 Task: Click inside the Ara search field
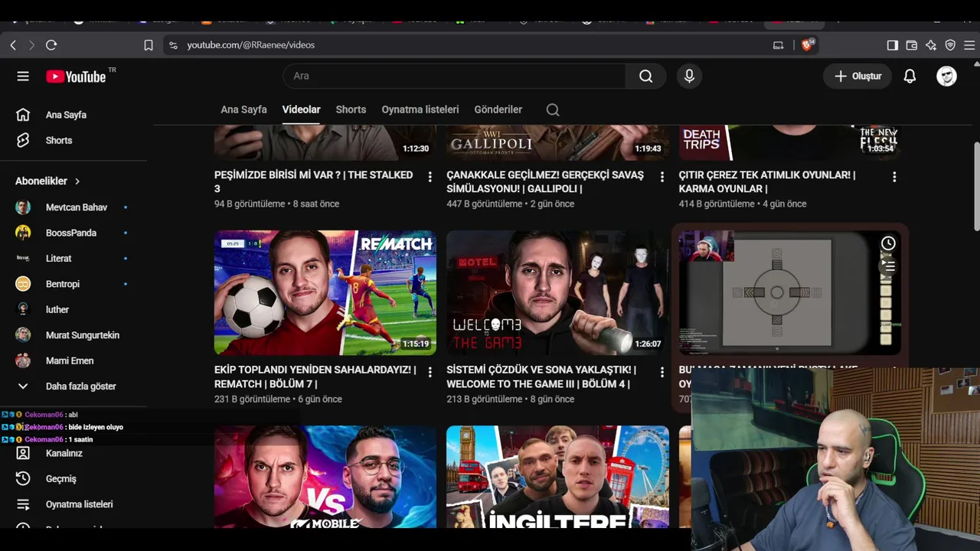455,76
